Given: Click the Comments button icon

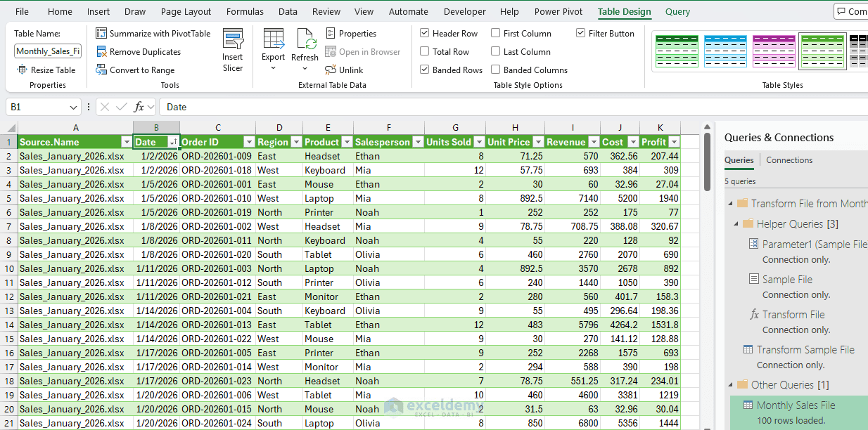Looking at the screenshot, I should [841, 11].
